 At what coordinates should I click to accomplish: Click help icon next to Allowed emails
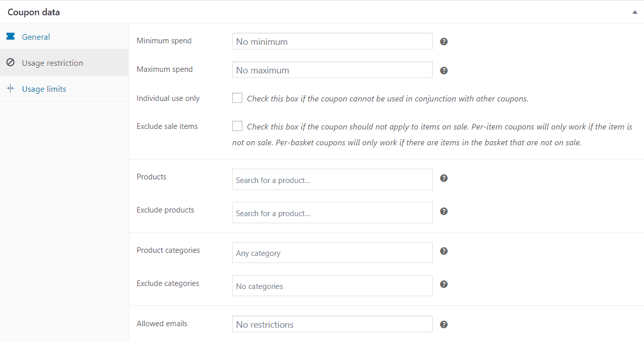[444, 324]
